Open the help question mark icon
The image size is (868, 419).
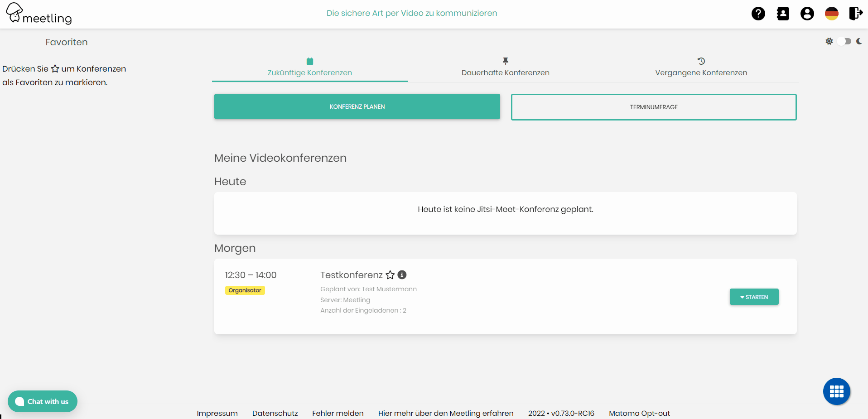[x=758, y=14]
